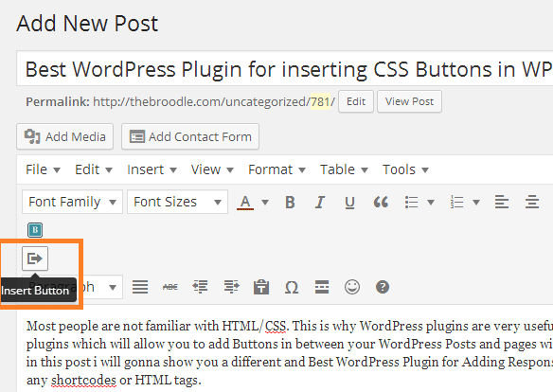
Task: Apply numbered list
Action: point(456,203)
